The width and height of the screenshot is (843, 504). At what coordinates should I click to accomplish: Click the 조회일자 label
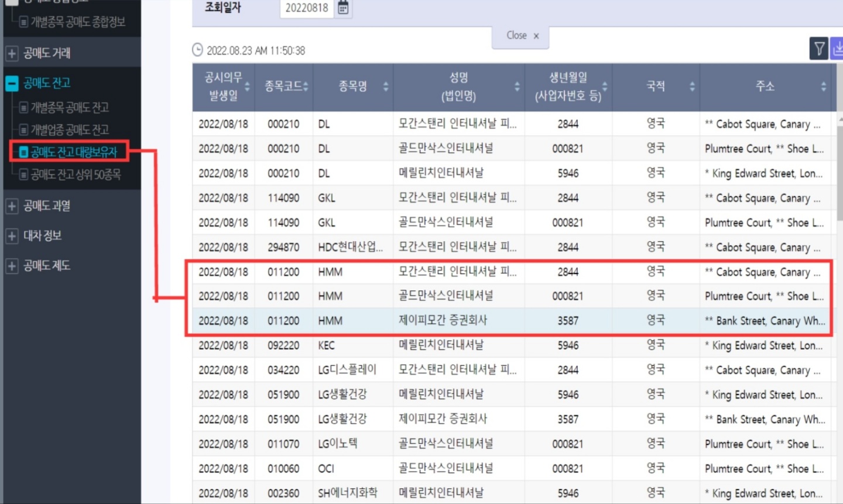(222, 8)
